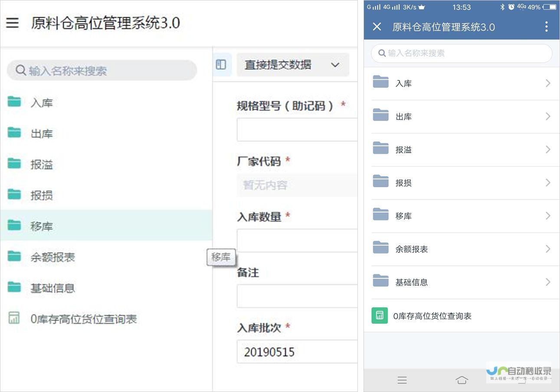Tap the alarm clock icon in status bar

pyautogui.click(x=511, y=7)
